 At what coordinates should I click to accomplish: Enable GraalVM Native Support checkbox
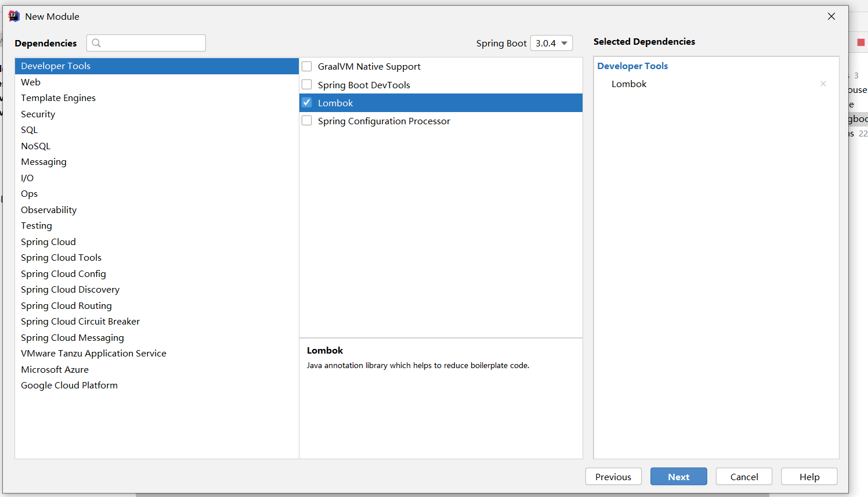(307, 67)
